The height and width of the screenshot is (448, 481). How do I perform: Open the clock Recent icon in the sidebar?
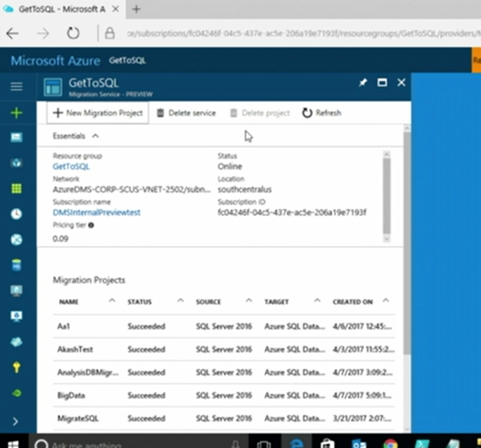point(16,213)
